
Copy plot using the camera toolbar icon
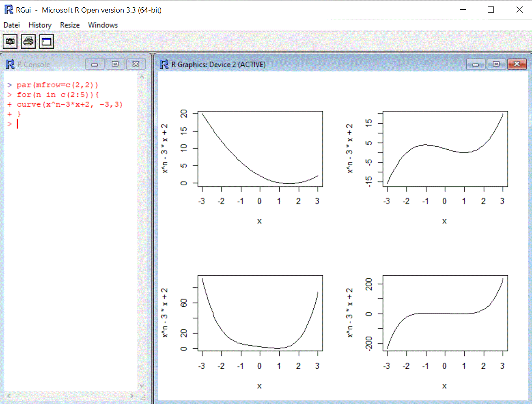[10, 41]
